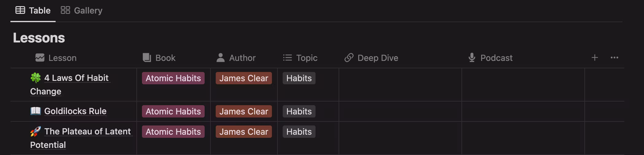This screenshot has height=155, width=644.
Task: Click the Lesson column header
Action: (x=62, y=58)
